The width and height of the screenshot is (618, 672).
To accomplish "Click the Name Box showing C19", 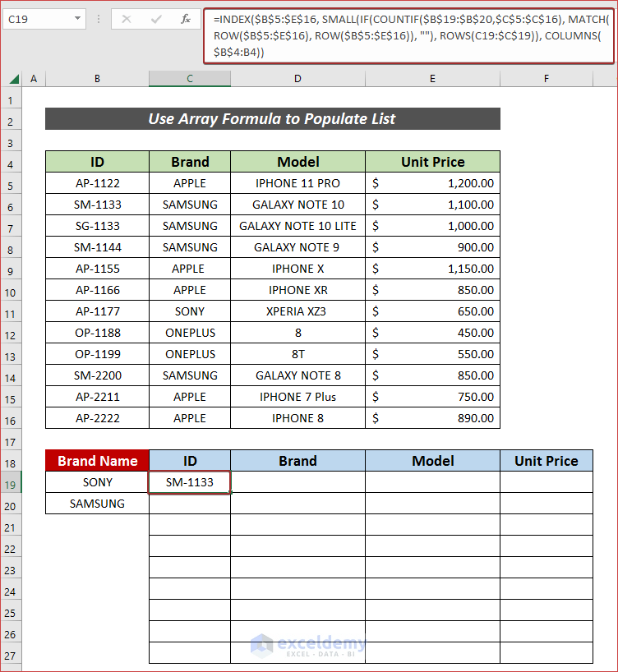I will click(44, 19).
